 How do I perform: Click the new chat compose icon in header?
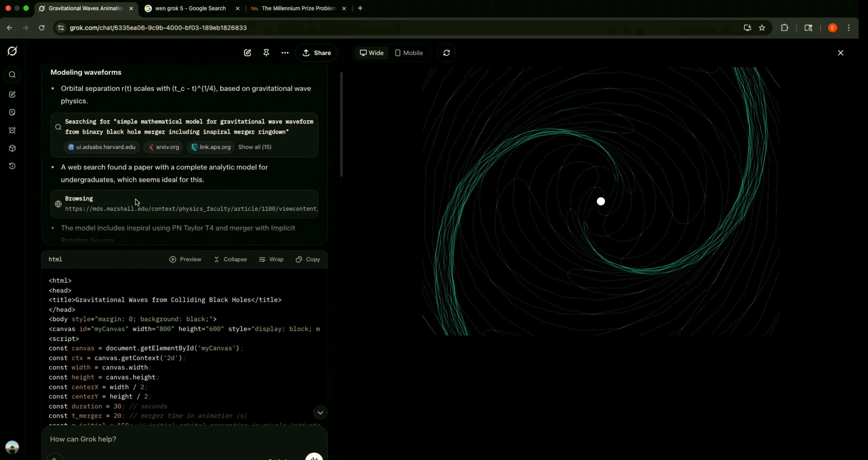(x=247, y=53)
